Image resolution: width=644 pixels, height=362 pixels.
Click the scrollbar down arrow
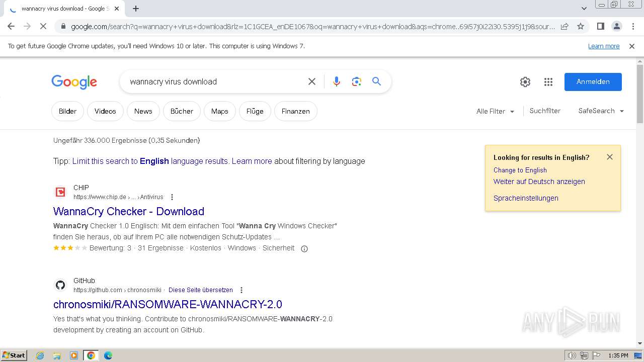pos(640,343)
